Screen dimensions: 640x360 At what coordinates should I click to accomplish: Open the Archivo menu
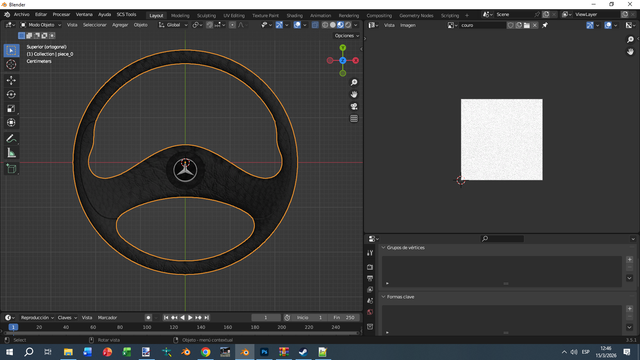[22, 15]
